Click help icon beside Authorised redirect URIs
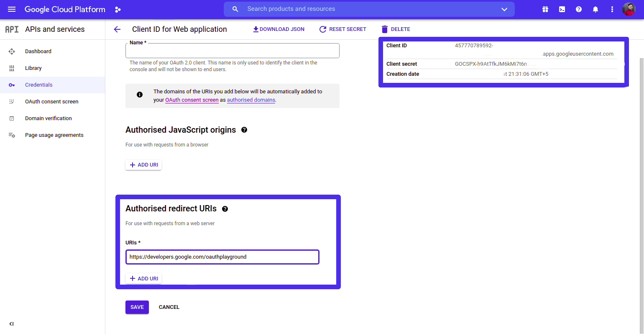644x334 pixels. pyautogui.click(x=225, y=209)
